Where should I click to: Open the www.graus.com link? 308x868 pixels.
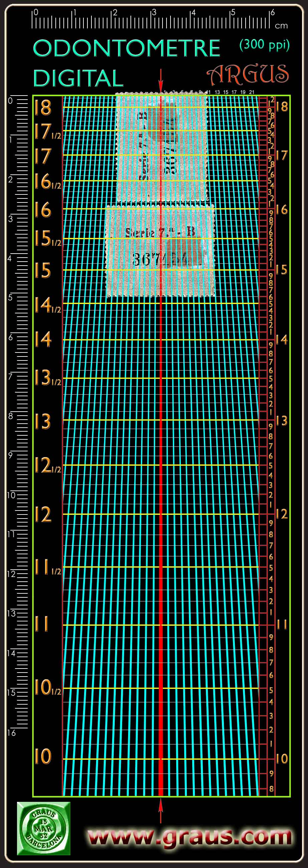tap(190, 837)
